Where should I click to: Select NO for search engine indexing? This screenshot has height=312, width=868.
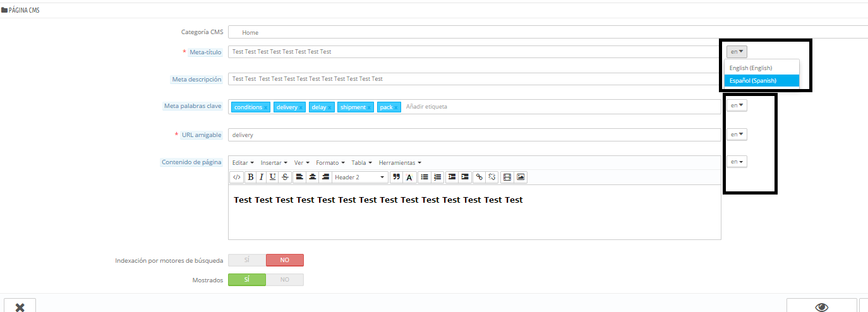pos(285,260)
